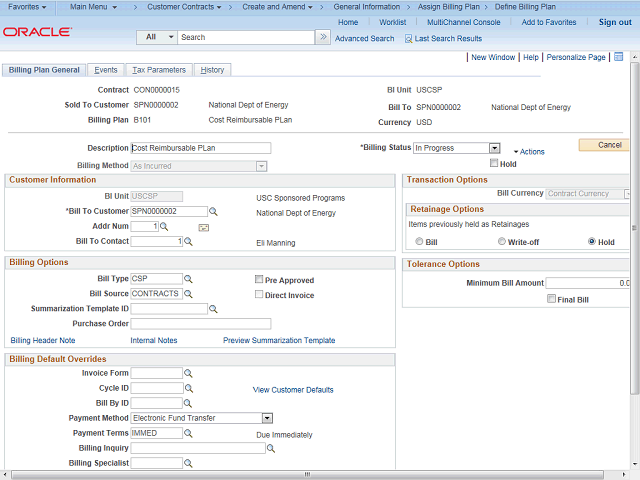Click search go arrow button

pos(322,37)
